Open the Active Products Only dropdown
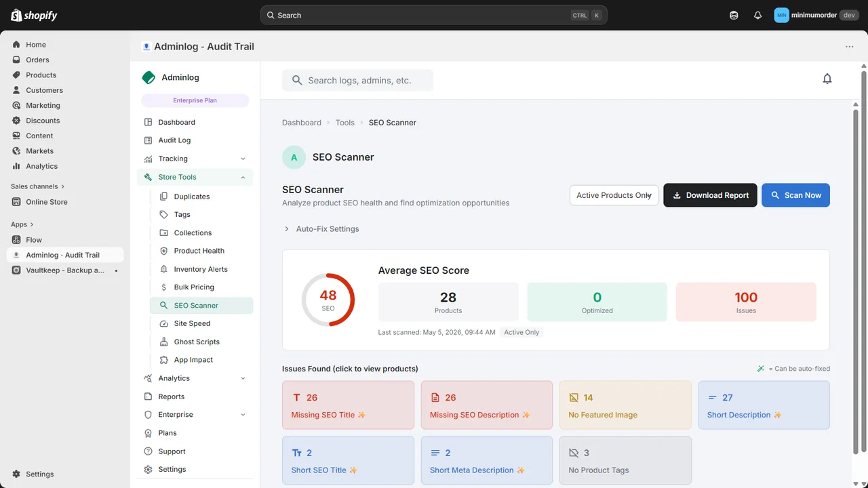Screen dimensions: 868x488 (614, 195)
